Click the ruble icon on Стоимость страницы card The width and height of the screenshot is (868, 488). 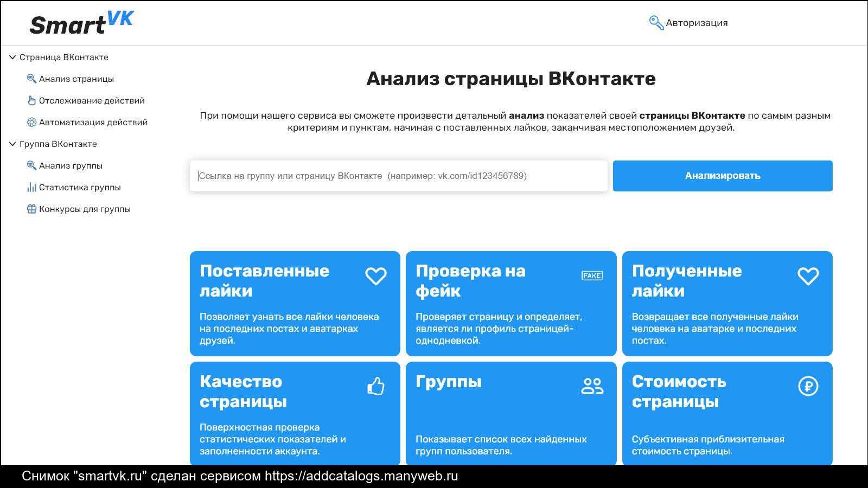click(808, 386)
